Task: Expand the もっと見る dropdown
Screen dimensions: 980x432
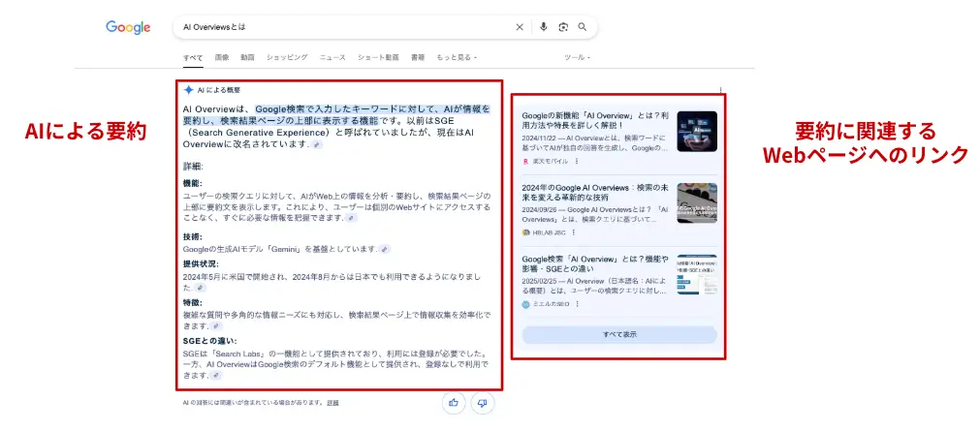Action: click(x=457, y=57)
